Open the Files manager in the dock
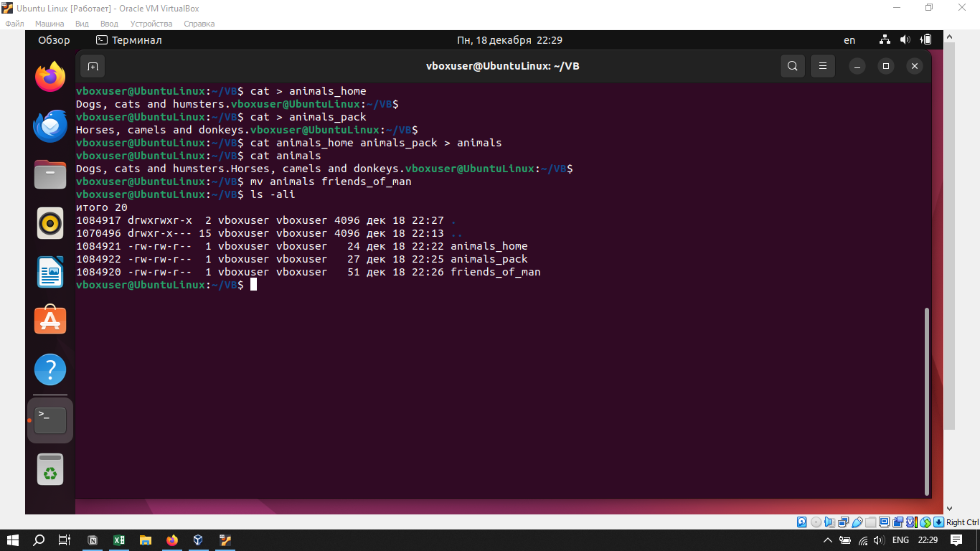The height and width of the screenshot is (551, 980). tap(50, 175)
